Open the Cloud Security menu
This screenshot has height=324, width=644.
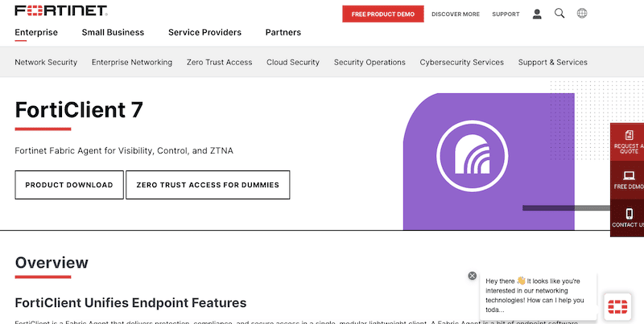293,63
